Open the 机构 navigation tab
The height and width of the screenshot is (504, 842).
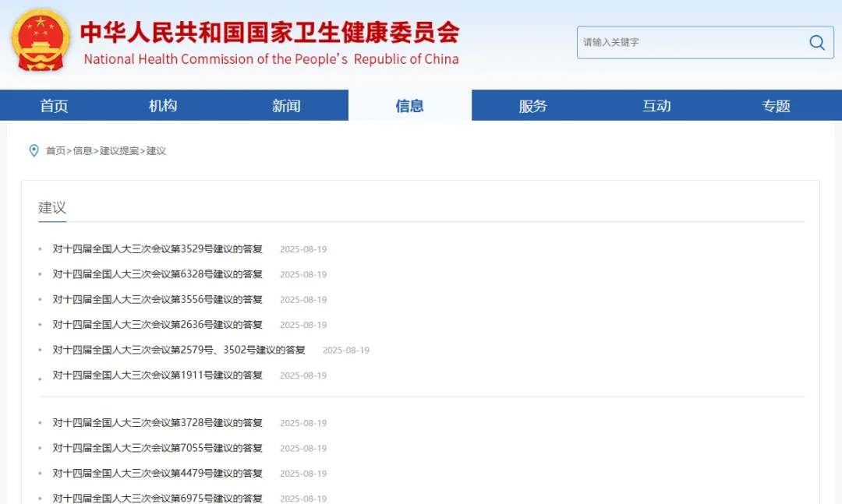point(163,106)
